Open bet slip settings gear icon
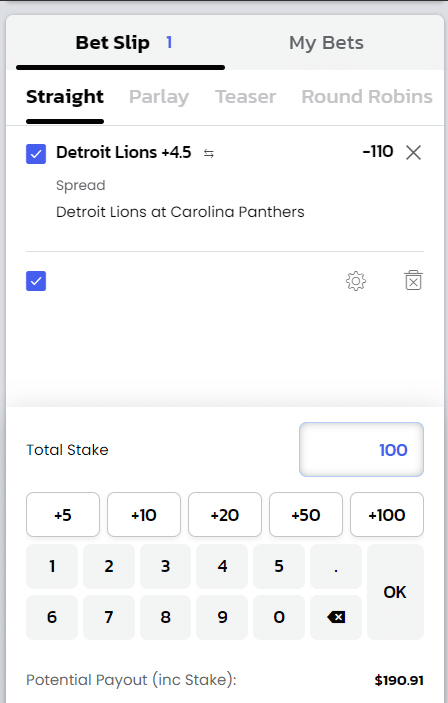This screenshot has width=448, height=703. 356,281
